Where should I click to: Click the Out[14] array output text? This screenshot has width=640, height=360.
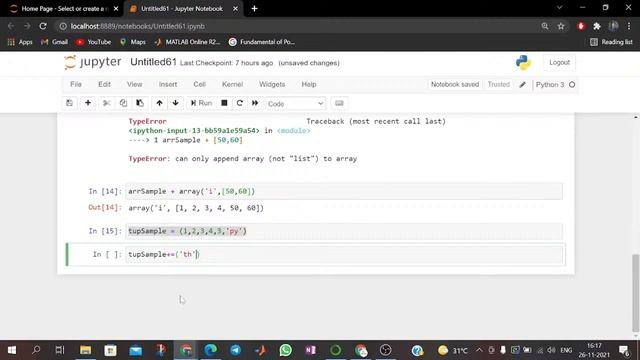(196, 208)
